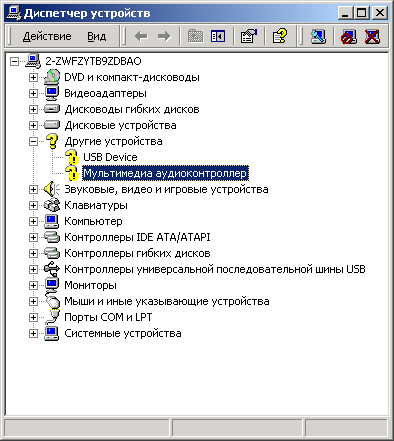Collapse the Другие устройства node

pos(33,141)
